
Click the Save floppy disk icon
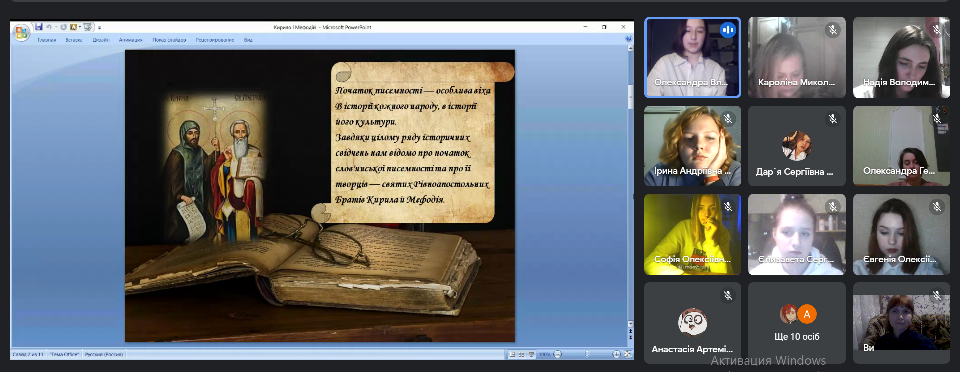pyautogui.click(x=39, y=27)
